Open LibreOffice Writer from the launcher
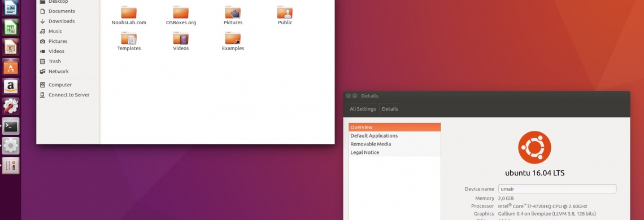Image resolution: width=644 pixels, height=220 pixels. coord(11,8)
